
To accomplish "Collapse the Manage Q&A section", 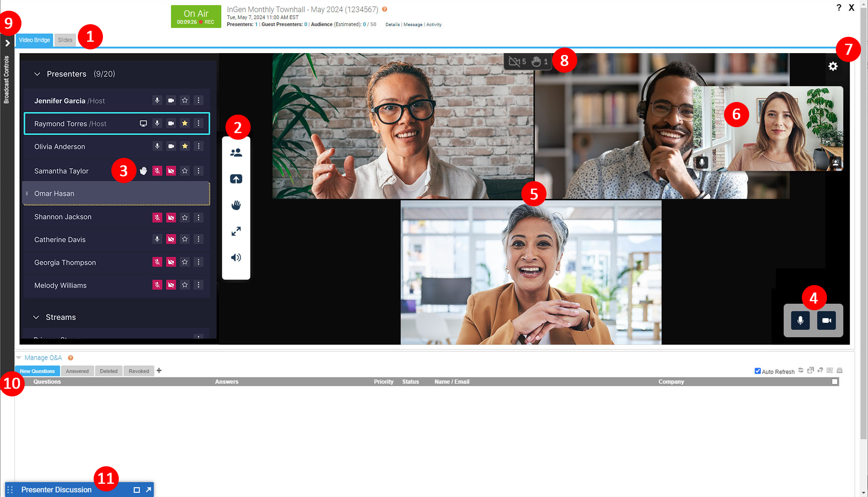I will coord(19,358).
